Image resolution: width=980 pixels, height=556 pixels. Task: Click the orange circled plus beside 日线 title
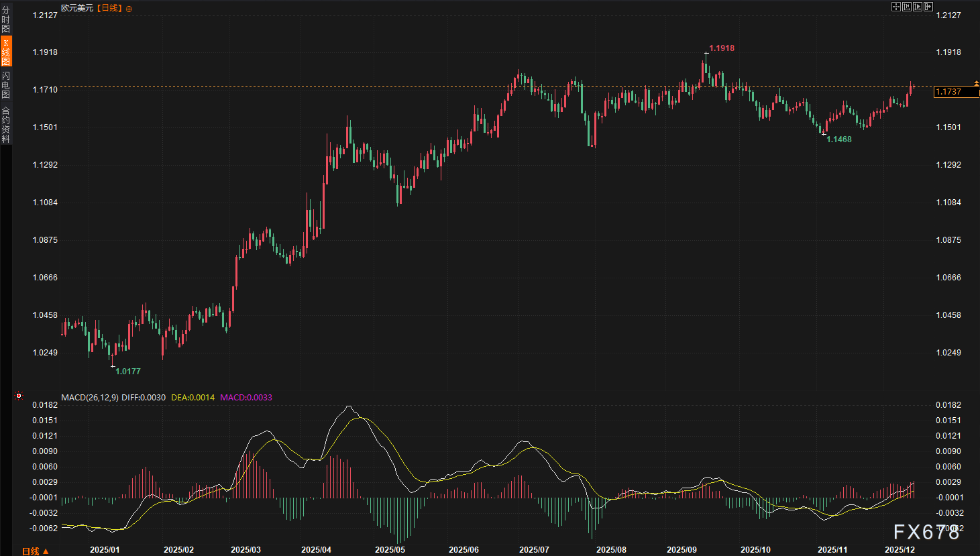point(129,9)
